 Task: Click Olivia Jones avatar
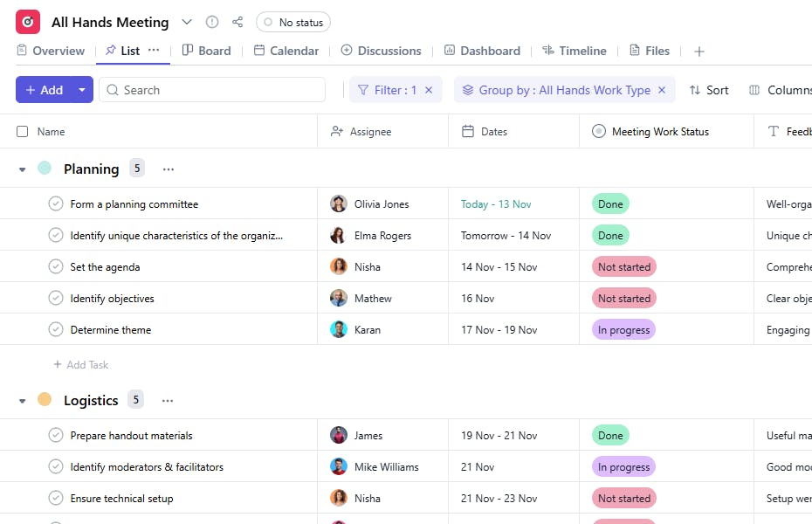339,204
